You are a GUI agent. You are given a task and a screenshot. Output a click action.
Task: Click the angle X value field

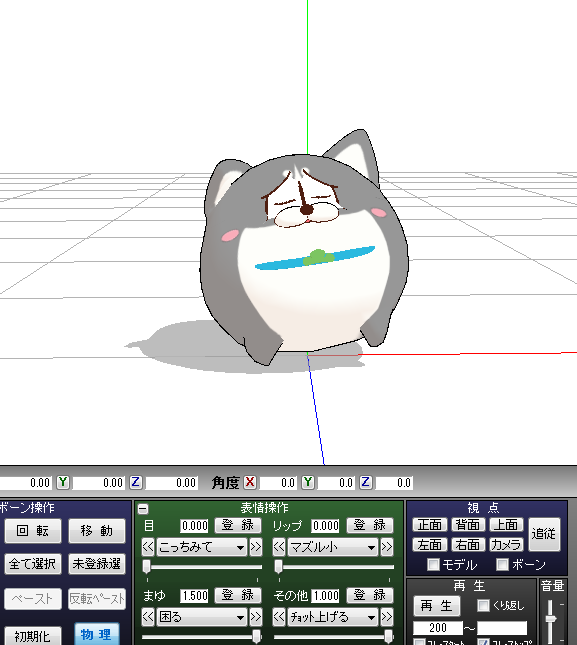point(278,483)
